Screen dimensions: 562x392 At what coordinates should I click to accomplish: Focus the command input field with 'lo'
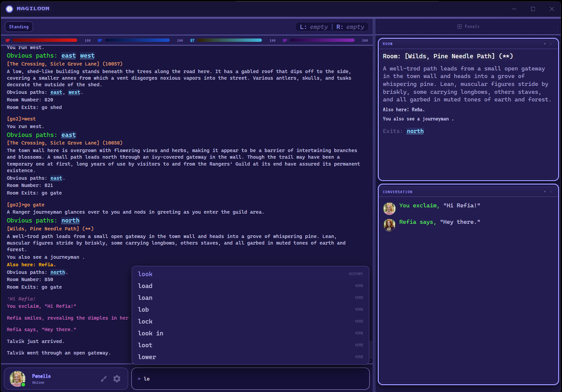[250, 379]
